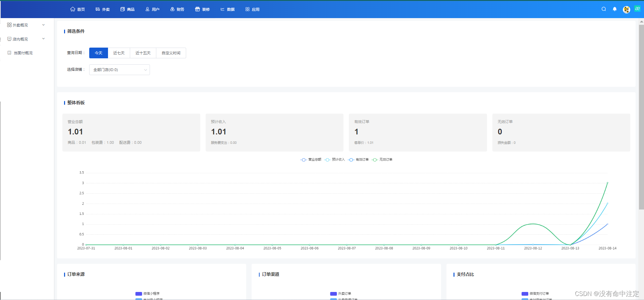The height and width of the screenshot is (300, 644).
Task: Toggle the 微信支付订单 legend swatch
Action: [525, 294]
